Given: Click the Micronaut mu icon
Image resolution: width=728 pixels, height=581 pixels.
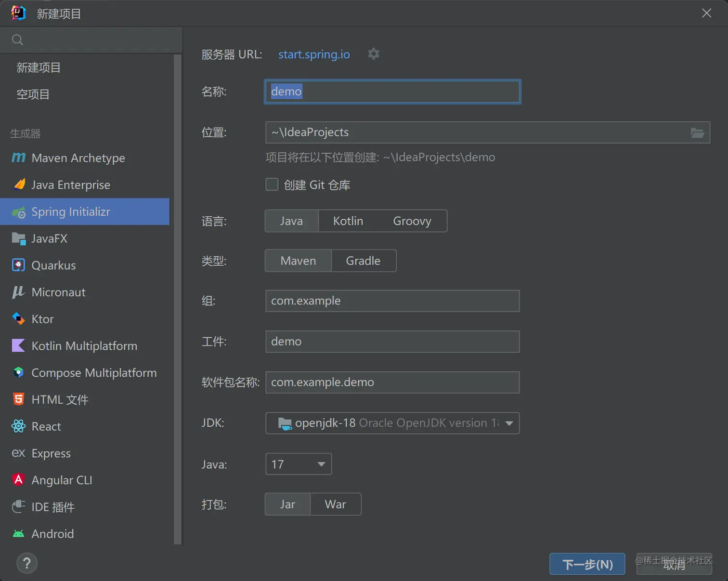Looking at the screenshot, I should [x=18, y=292].
